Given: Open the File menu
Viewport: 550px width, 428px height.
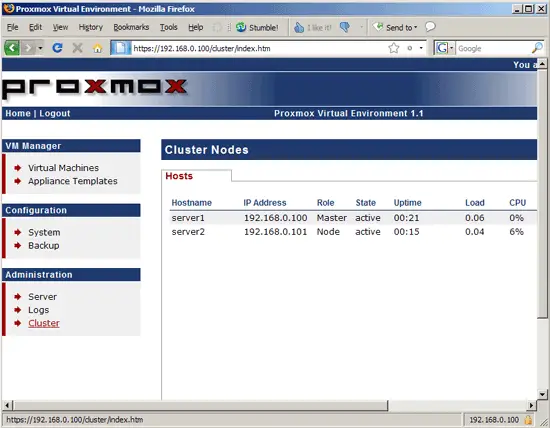Looking at the screenshot, I should pos(13,27).
